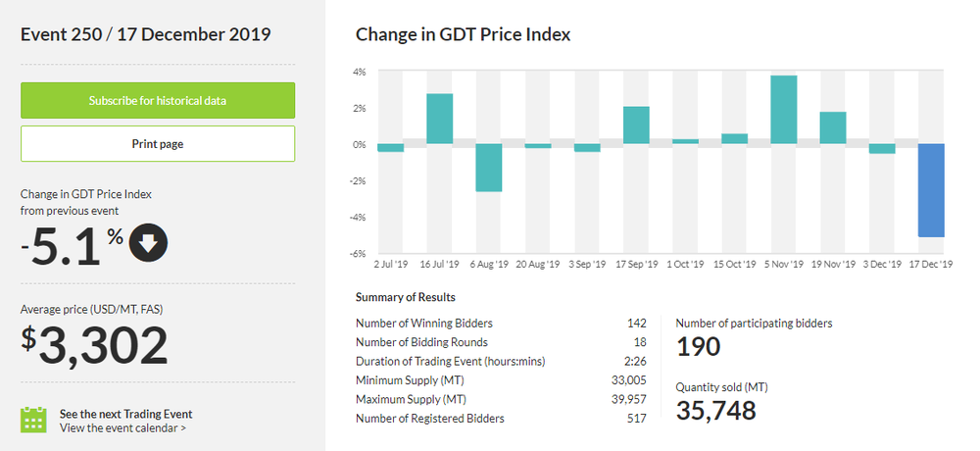Image resolution: width=980 pixels, height=451 pixels.
Task: Click the Change in GDT Price Index chart title
Action: [463, 34]
